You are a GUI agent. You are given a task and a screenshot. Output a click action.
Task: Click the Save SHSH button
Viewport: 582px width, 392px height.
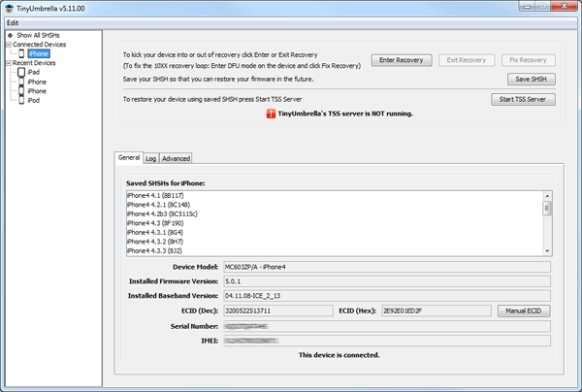532,79
